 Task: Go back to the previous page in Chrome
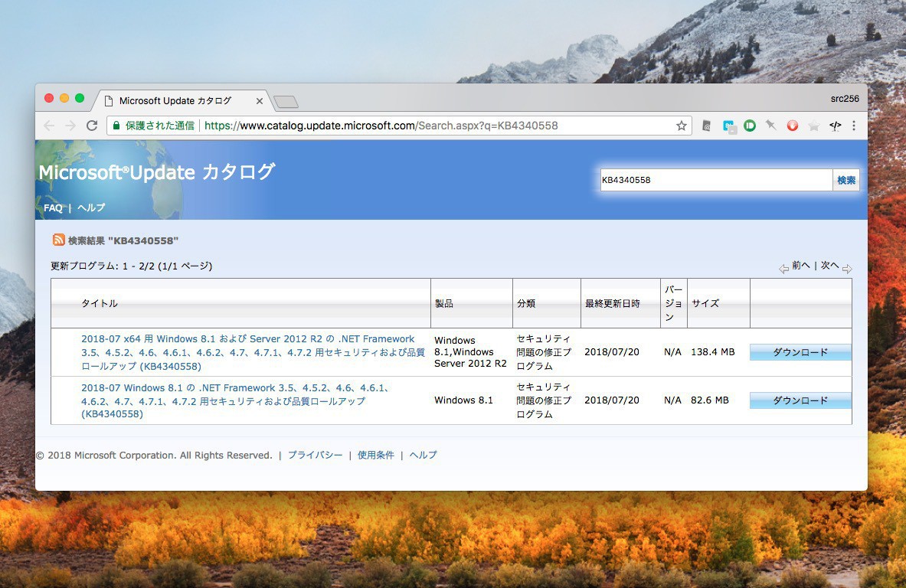49,126
